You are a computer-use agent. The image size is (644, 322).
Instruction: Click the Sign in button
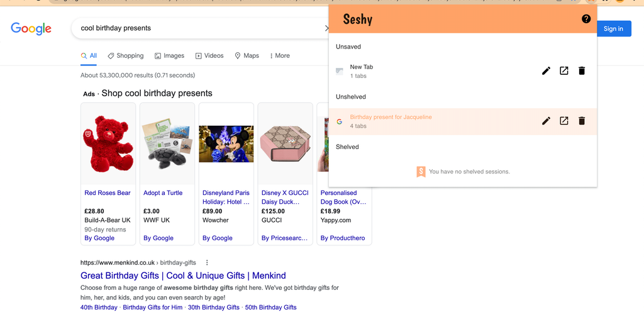(613, 29)
